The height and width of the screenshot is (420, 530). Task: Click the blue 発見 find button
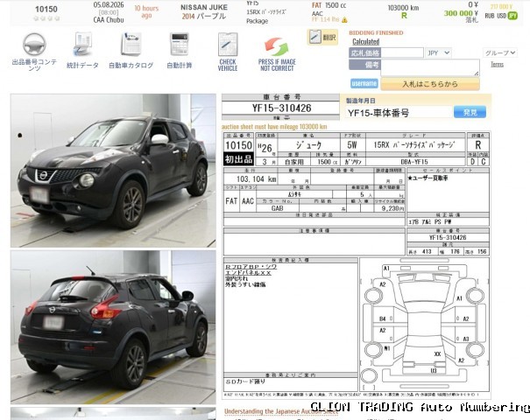470,112
